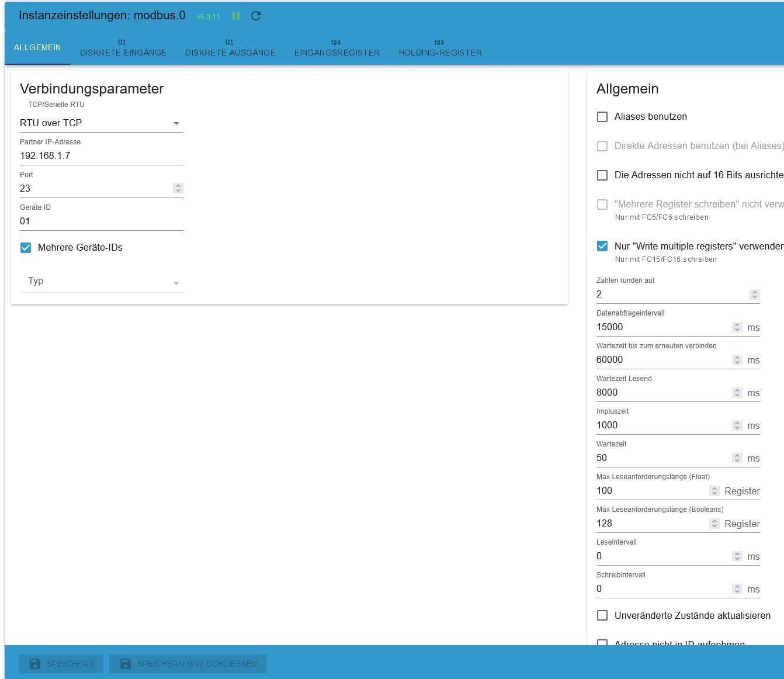
Task: Enable Aliases benutzen checkbox
Action: click(602, 117)
